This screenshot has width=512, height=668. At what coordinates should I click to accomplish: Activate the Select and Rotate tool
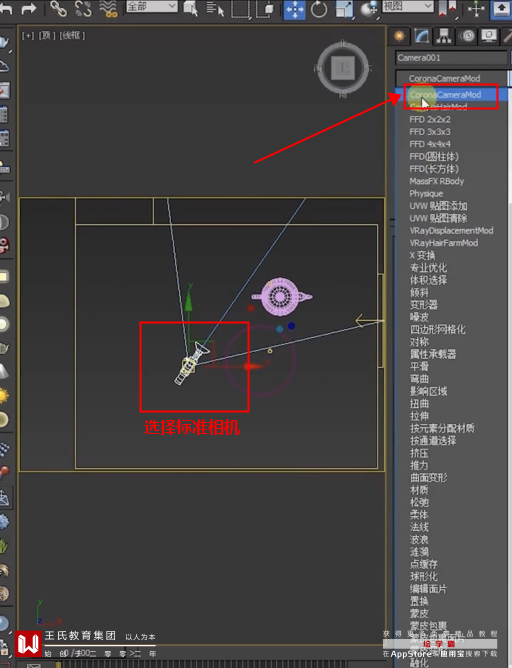coord(319,9)
